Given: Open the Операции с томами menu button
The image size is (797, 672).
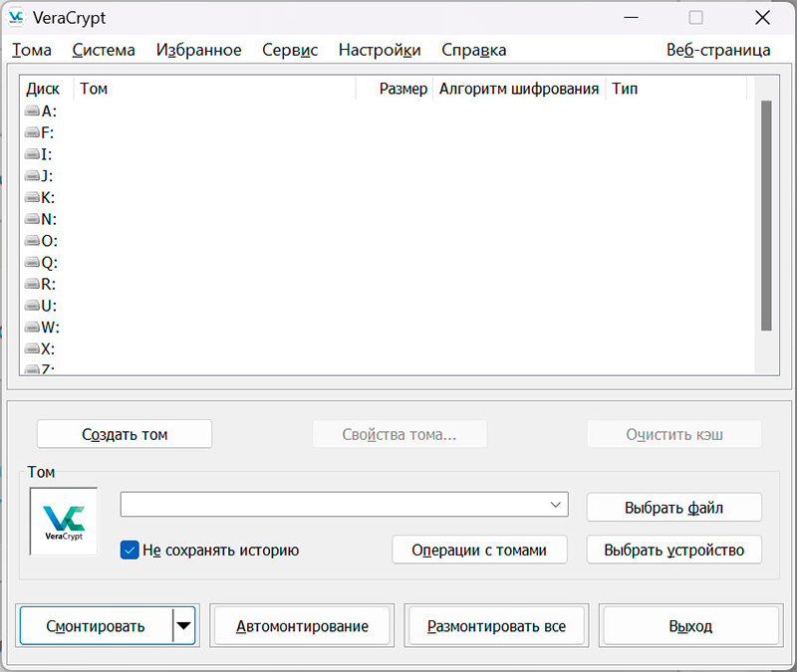Looking at the screenshot, I should [x=480, y=550].
